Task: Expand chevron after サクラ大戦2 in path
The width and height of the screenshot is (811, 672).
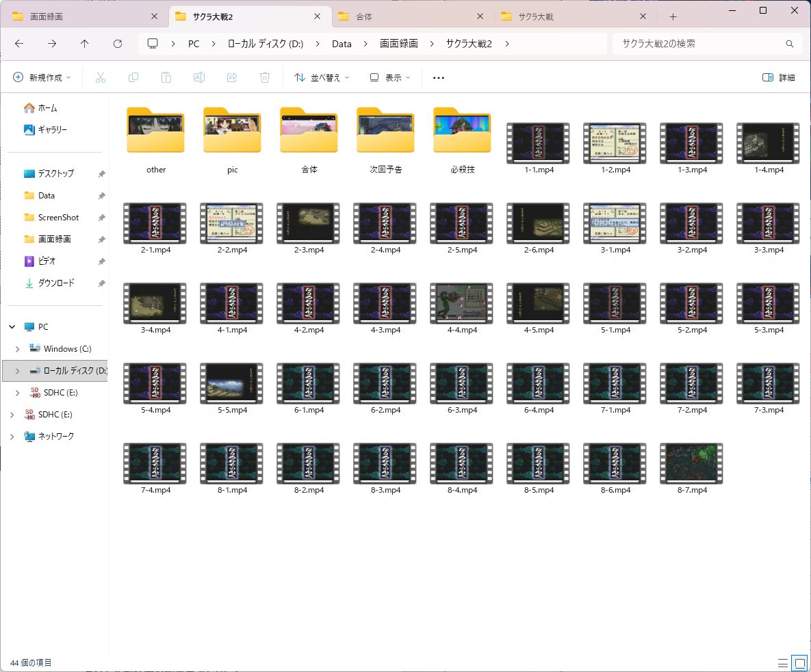Action: tap(507, 44)
